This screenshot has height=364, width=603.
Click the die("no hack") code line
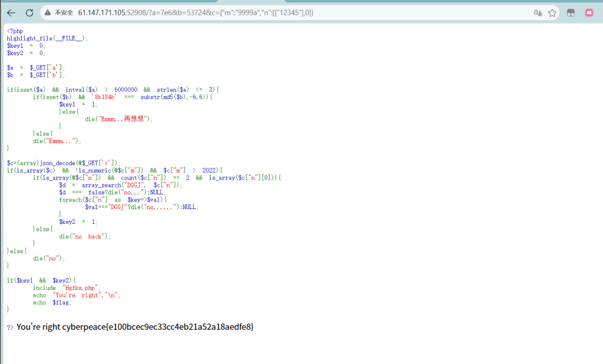pyautogui.click(x=84, y=236)
